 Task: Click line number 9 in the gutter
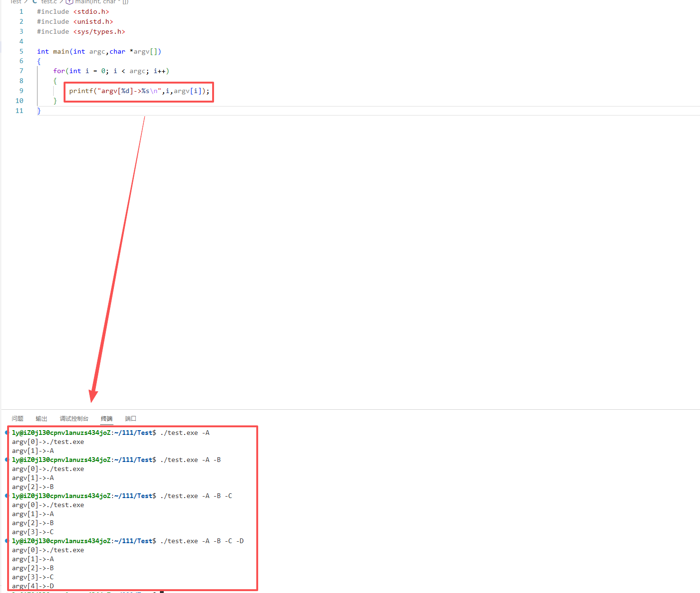click(21, 91)
